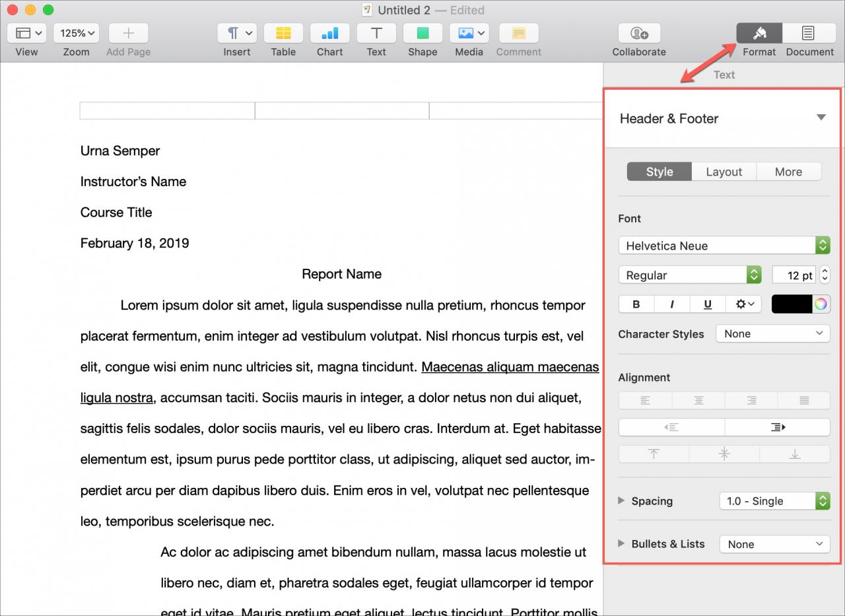845x616 pixels.
Task: Expand the Bullets & Lists section
Action: 621,543
